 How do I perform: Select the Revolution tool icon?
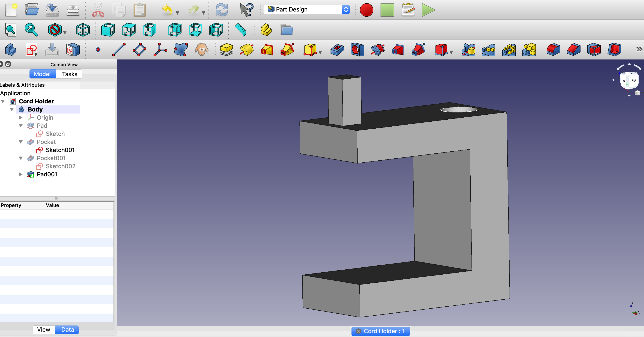coord(247,49)
